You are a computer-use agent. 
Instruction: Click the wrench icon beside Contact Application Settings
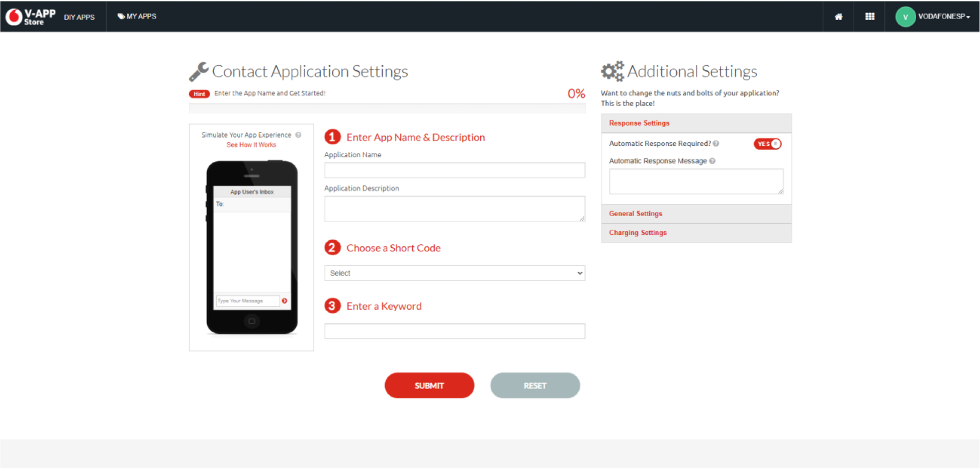pos(198,71)
